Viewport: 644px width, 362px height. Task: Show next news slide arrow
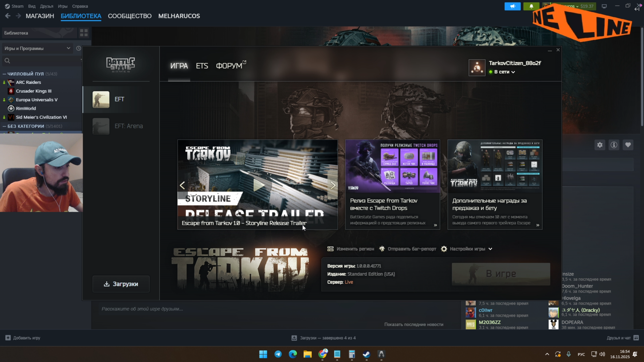(333, 185)
